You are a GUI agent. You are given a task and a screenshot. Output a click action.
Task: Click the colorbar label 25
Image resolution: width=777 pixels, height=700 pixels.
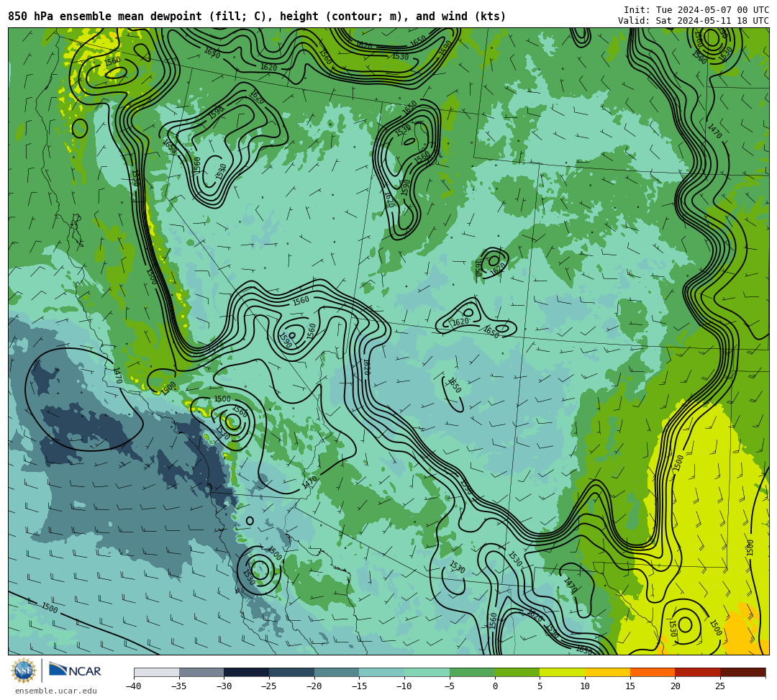click(720, 686)
